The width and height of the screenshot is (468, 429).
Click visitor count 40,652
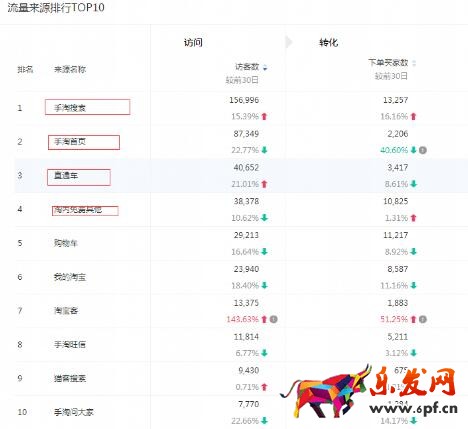point(246,168)
